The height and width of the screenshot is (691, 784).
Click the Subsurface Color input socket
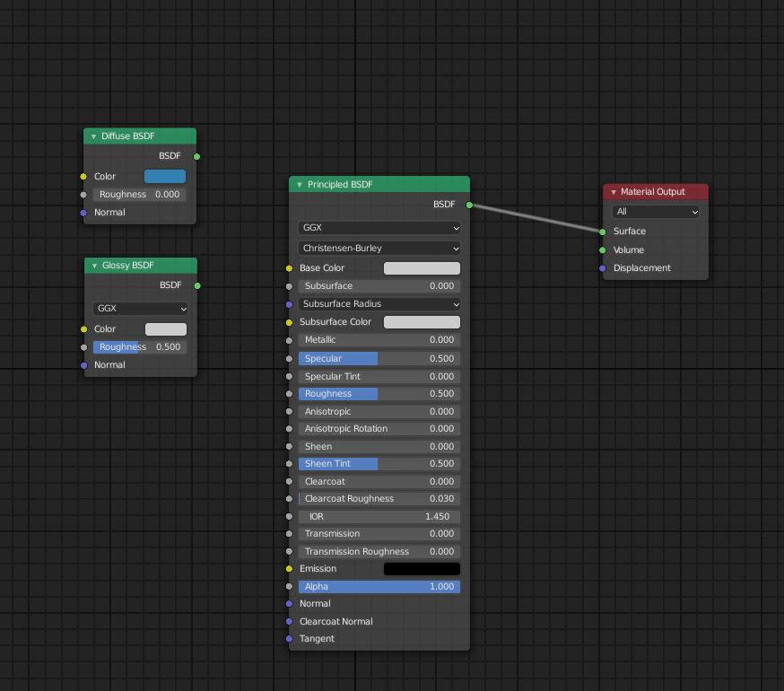pos(289,322)
